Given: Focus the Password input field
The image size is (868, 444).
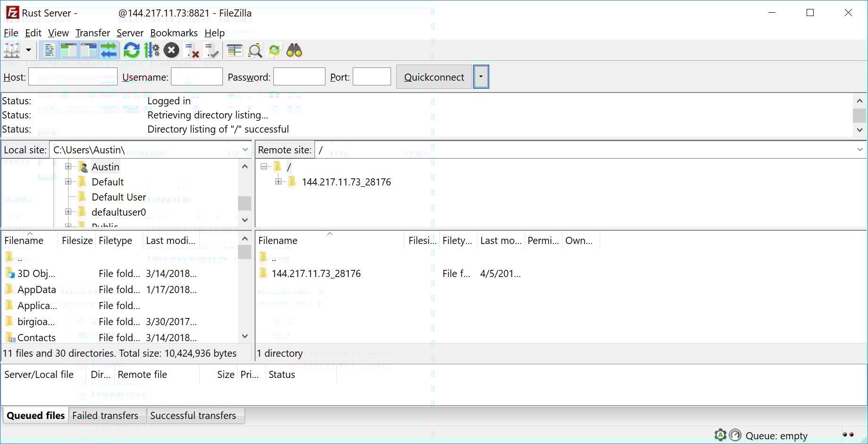Looking at the screenshot, I should click(x=299, y=77).
